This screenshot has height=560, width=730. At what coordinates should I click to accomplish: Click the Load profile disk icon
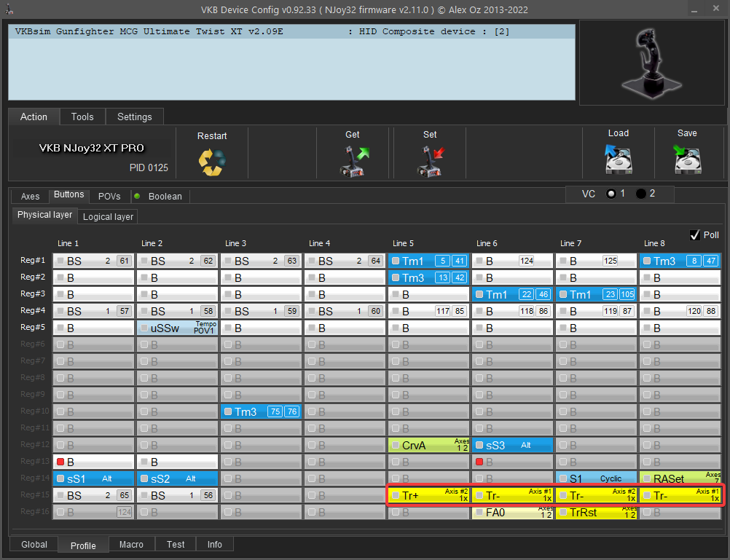pyautogui.click(x=618, y=159)
